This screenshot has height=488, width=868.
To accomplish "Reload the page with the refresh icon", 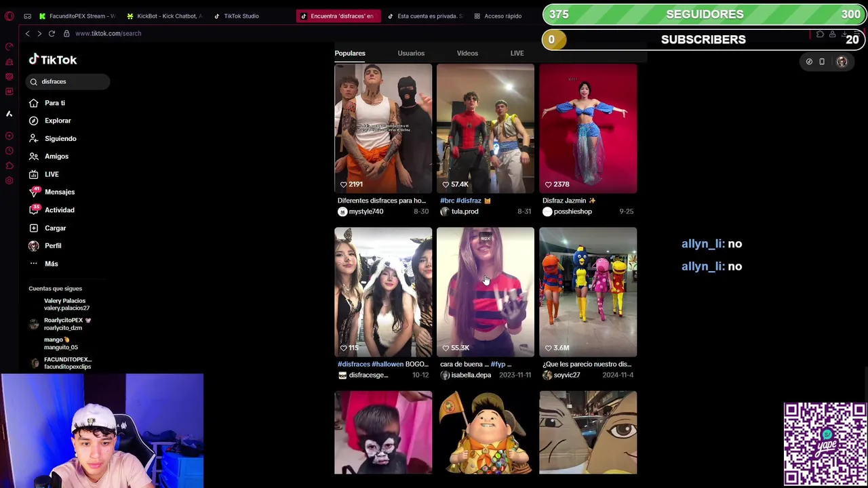I will click(x=52, y=33).
